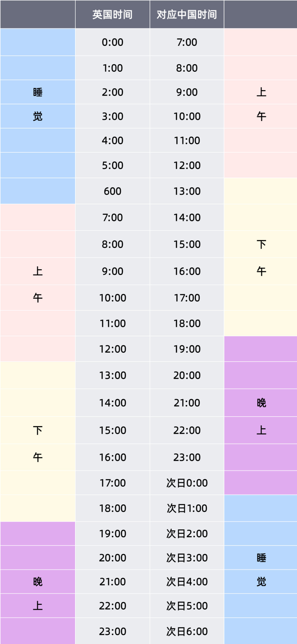Click the 下 label in the left column

pos(38,430)
